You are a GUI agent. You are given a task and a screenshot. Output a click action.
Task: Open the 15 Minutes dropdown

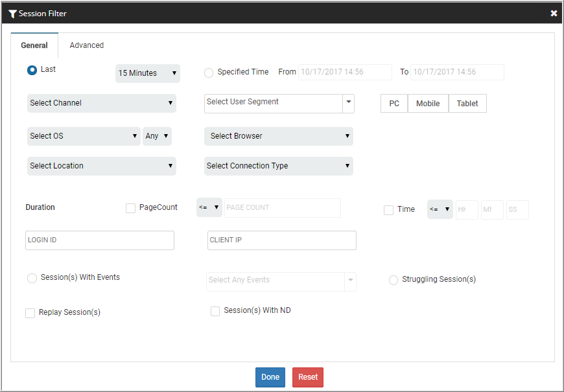pos(147,73)
